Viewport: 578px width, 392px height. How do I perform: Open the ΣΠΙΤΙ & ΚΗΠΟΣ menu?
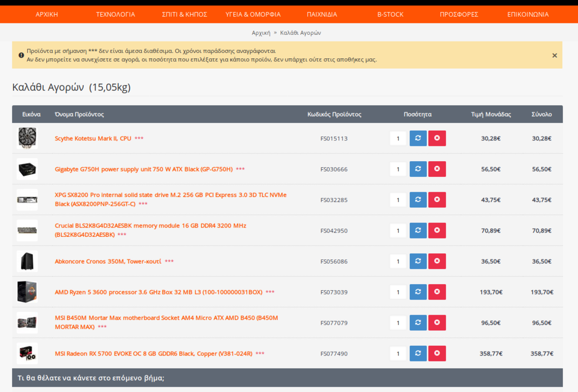pyautogui.click(x=184, y=14)
